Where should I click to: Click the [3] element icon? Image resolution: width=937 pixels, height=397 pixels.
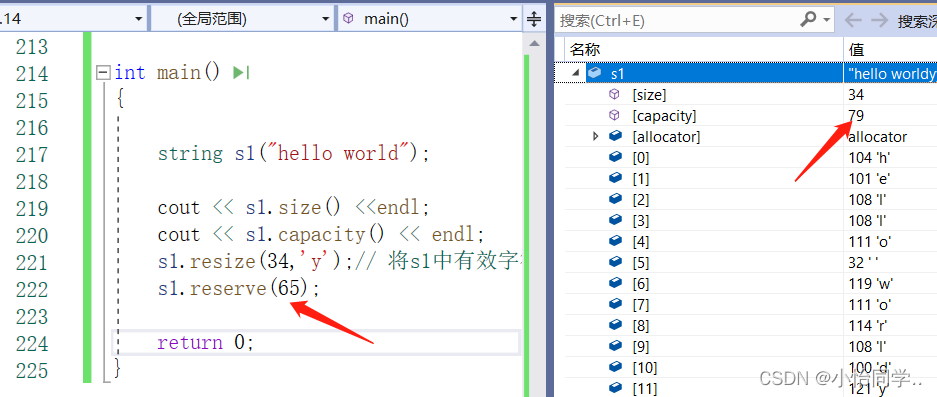tap(615, 220)
